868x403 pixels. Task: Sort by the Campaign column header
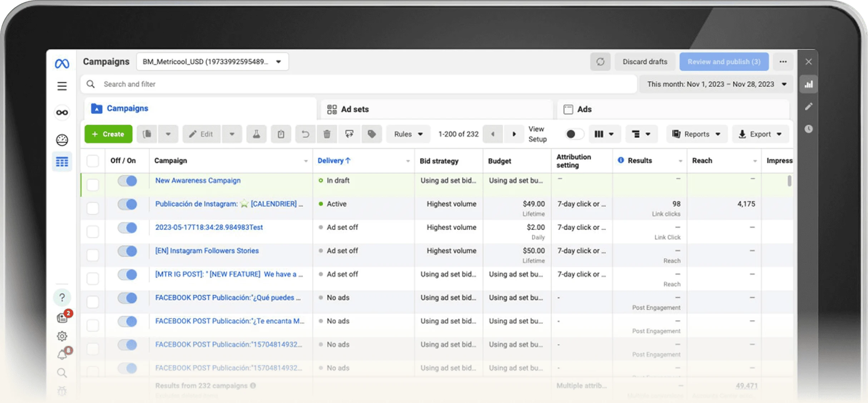[171, 161]
